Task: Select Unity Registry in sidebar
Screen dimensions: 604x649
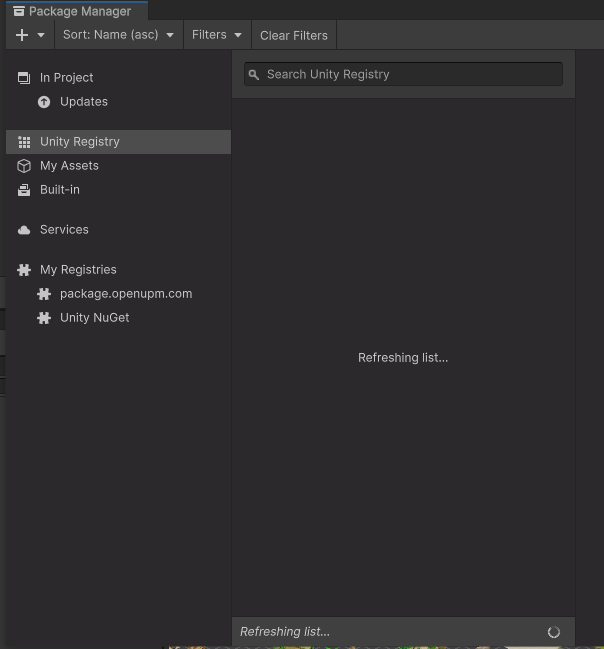Action: [118, 142]
